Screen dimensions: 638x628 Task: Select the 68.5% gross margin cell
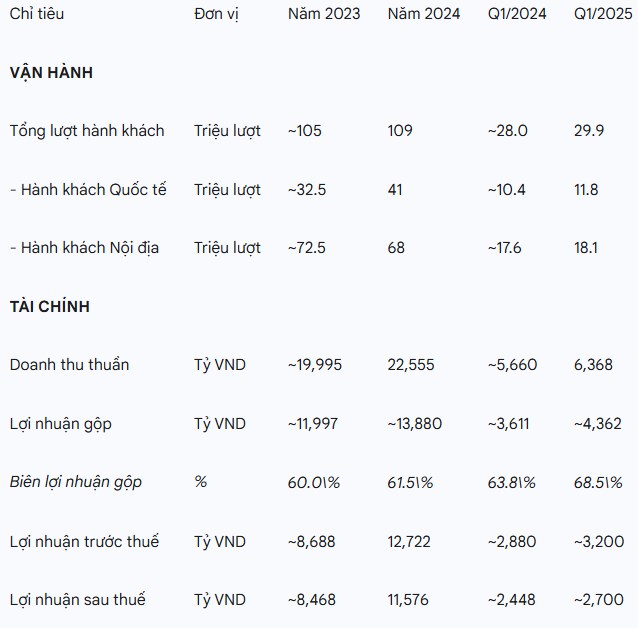coord(599,482)
